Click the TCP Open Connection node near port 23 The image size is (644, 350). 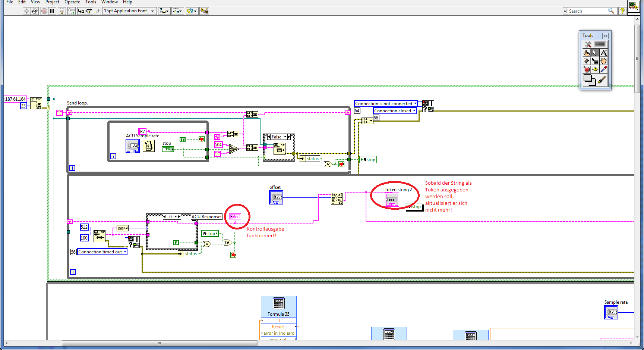36,103
